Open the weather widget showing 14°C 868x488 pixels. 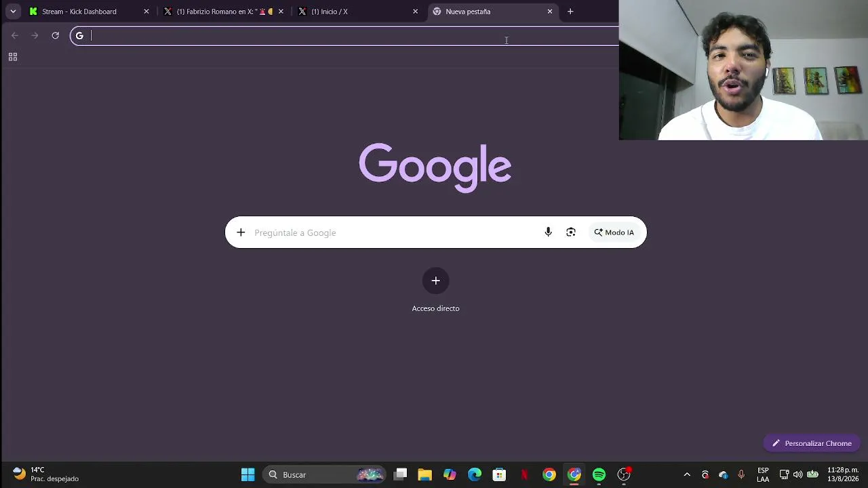[x=45, y=474]
